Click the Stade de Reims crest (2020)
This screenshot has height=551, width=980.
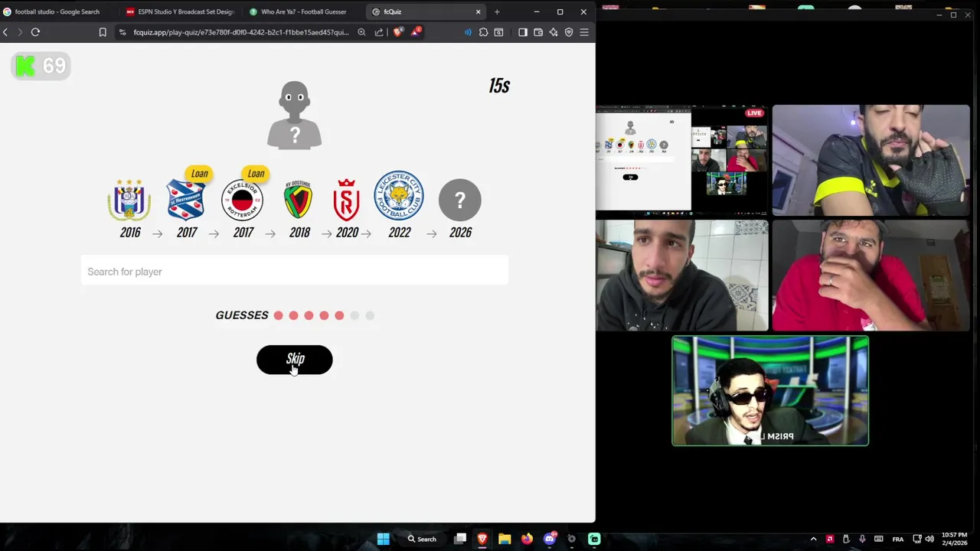(347, 200)
